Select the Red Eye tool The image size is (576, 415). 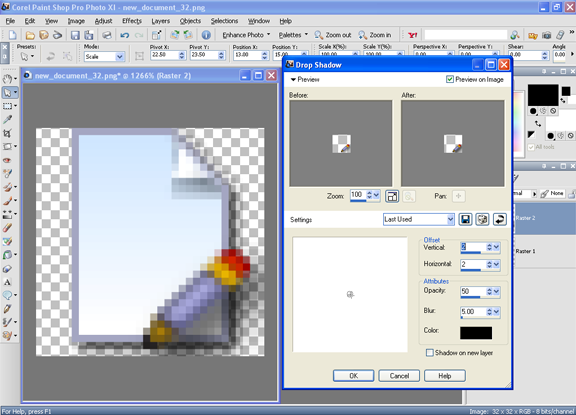tap(7, 160)
